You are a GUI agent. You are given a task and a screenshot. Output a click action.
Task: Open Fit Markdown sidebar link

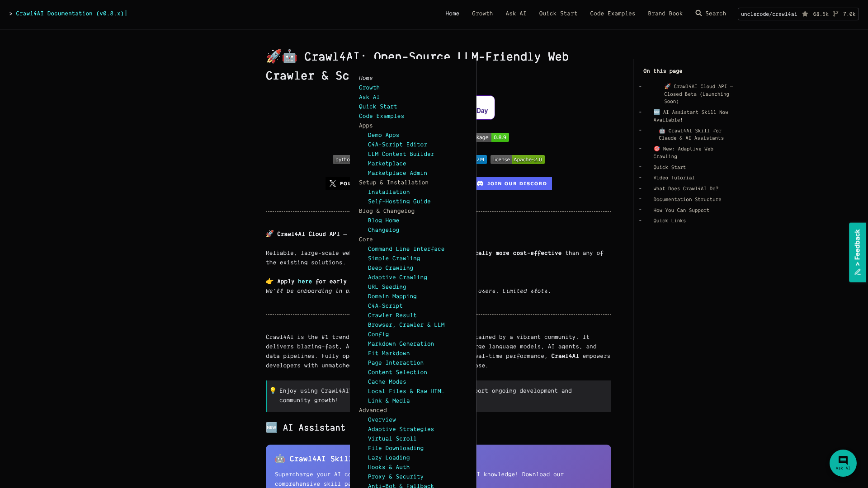click(389, 353)
